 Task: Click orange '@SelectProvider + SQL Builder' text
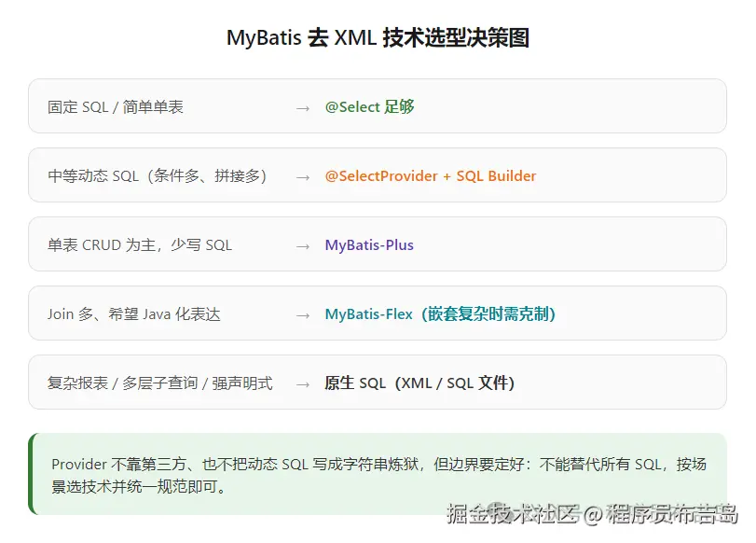click(x=431, y=175)
